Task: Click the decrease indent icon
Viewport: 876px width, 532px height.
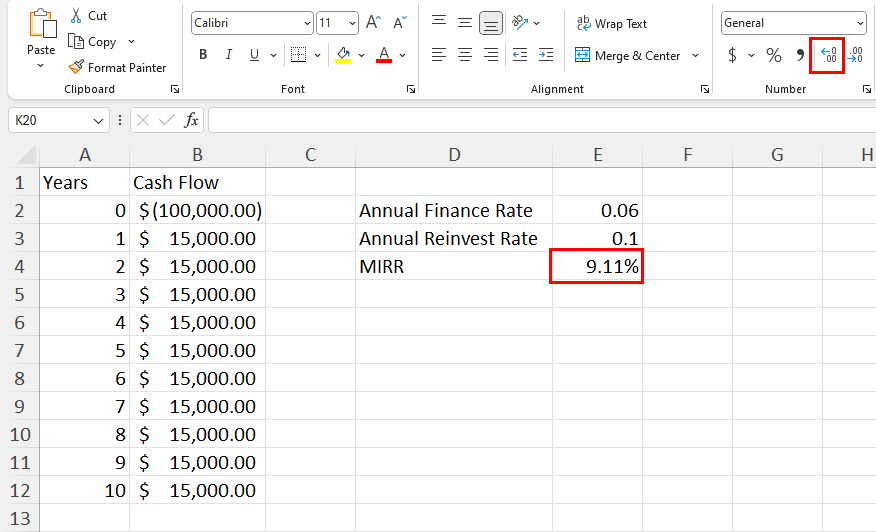Action: tap(520, 55)
